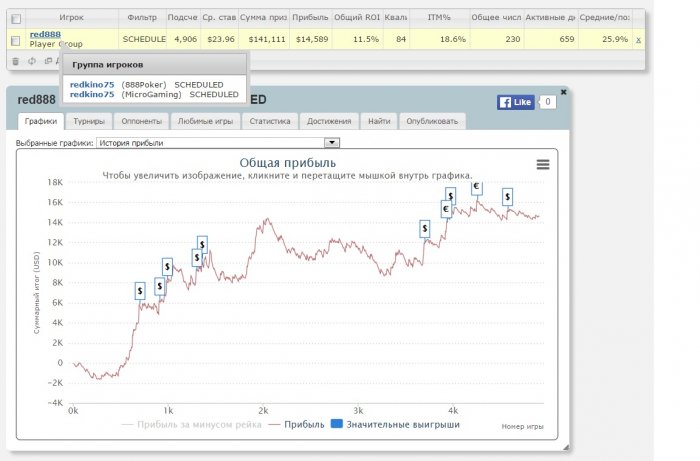Click the x remove link in red888 row
This screenshot has width=700, height=461.
pos(638,40)
